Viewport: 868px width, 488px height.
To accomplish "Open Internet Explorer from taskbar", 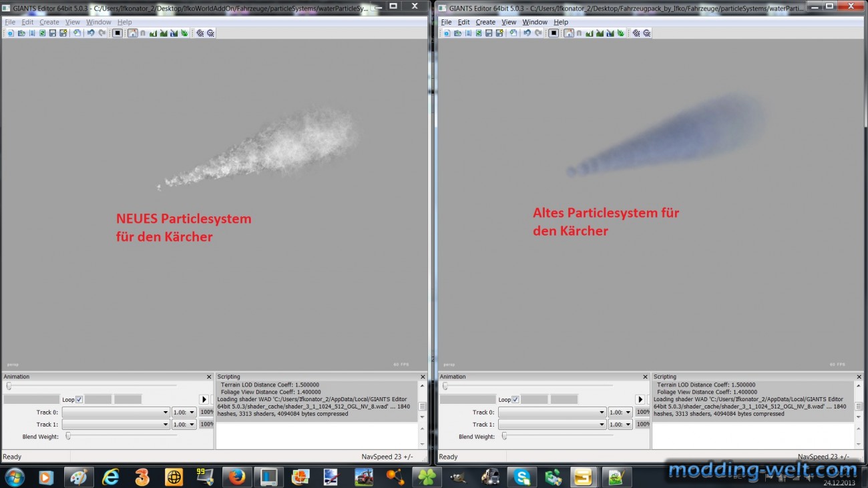I will tap(110, 477).
